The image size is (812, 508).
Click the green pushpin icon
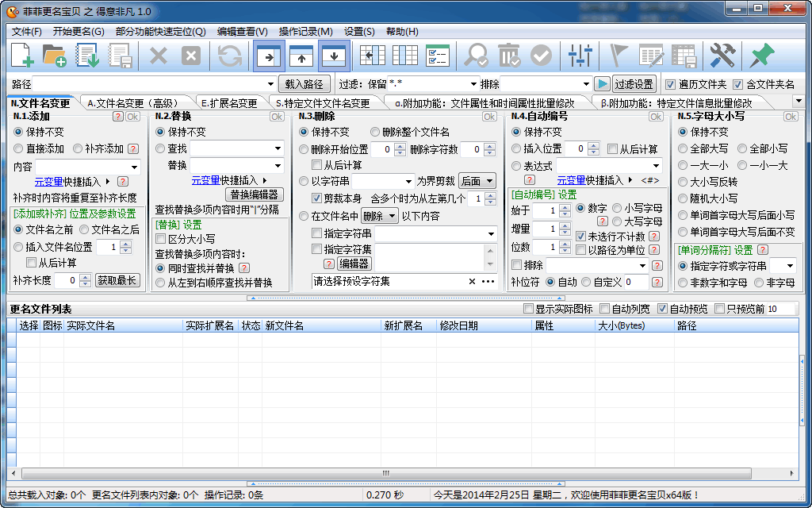pos(761,56)
